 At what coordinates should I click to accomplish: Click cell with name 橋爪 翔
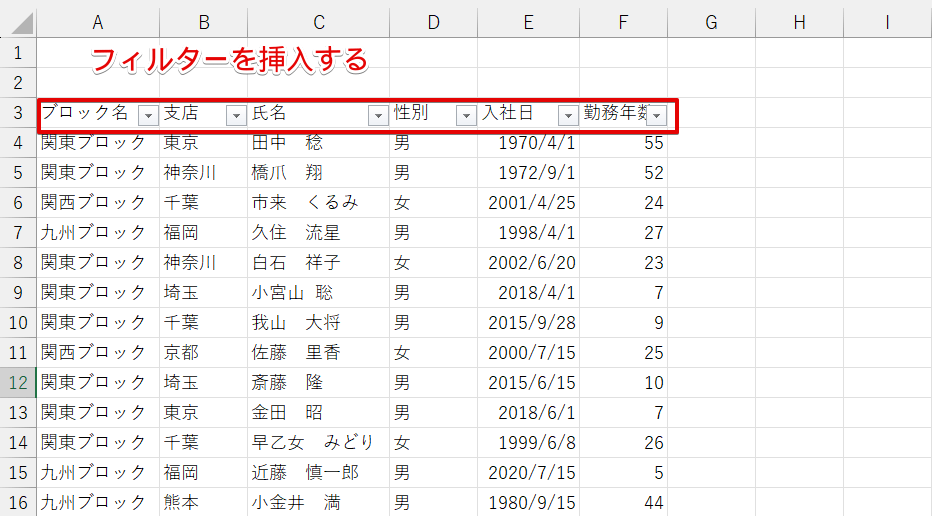(x=319, y=173)
